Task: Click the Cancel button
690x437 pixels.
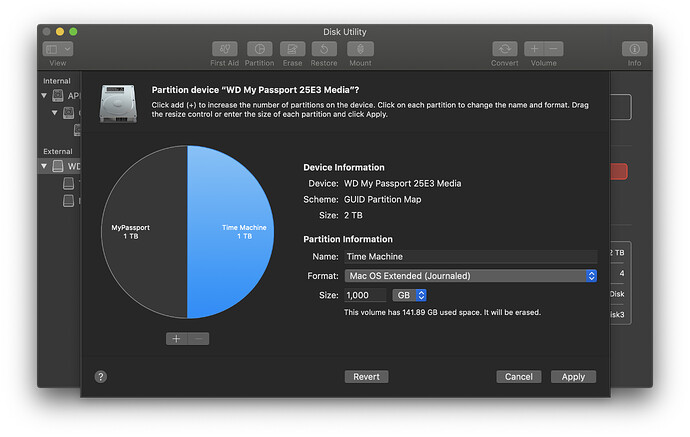Action: [518, 377]
